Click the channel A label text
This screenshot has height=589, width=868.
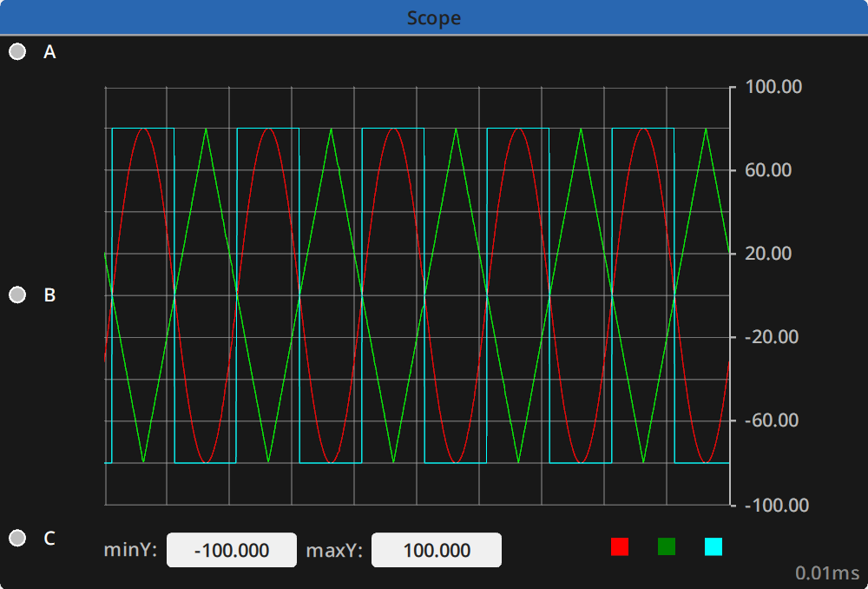(49, 50)
